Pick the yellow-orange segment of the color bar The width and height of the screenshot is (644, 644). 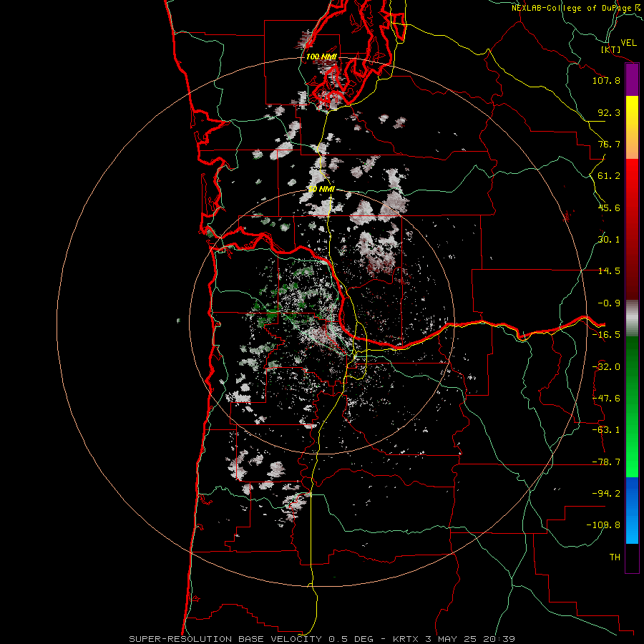click(632, 127)
